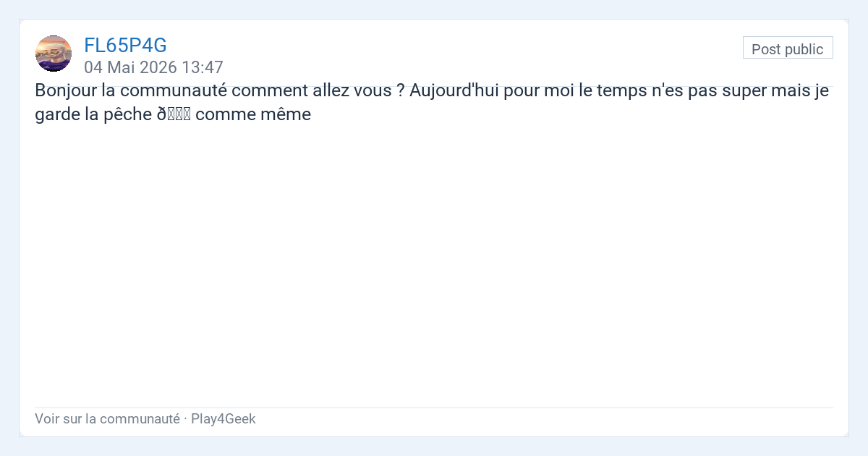Image resolution: width=868 pixels, height=456 pixels.
Task: Click the words comment allez vous
Action: [311, 92]
